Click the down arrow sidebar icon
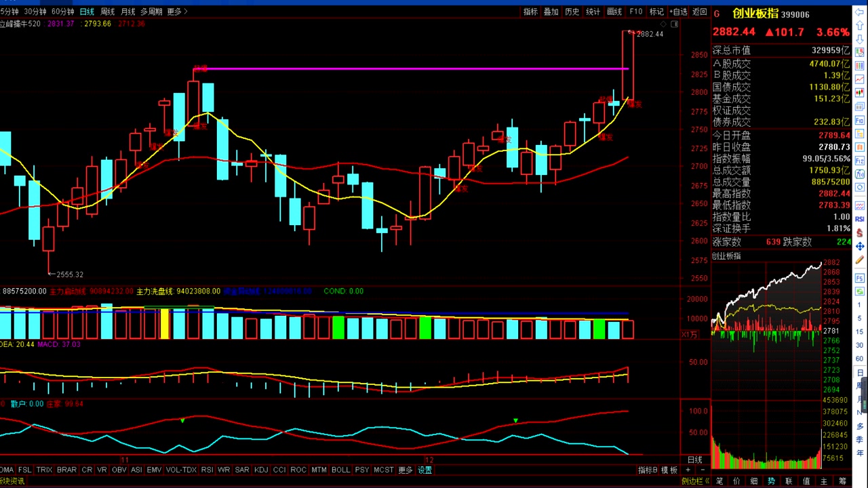868x488 pixels. point(860,39)
